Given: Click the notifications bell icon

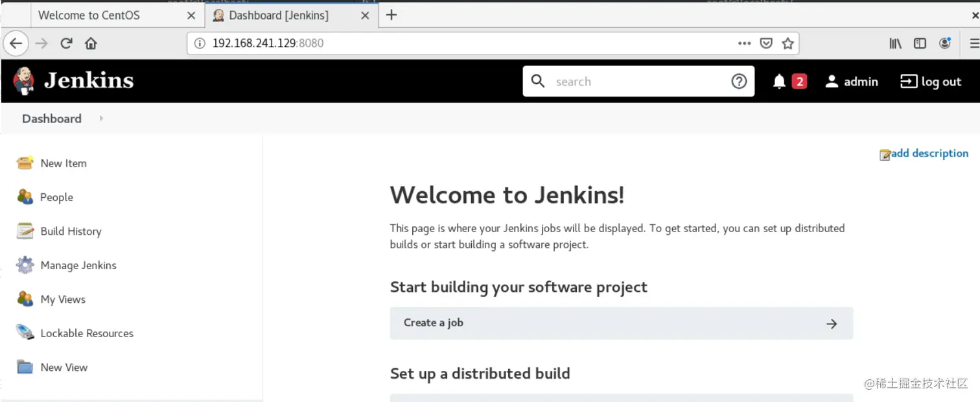Looking at the screenshot, I should coord(779,82).
